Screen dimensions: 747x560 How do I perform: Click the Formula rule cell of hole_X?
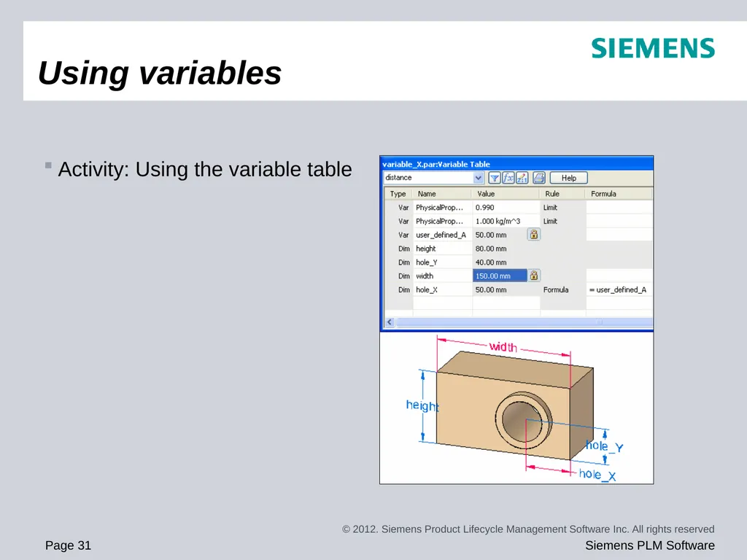(562, 289)
